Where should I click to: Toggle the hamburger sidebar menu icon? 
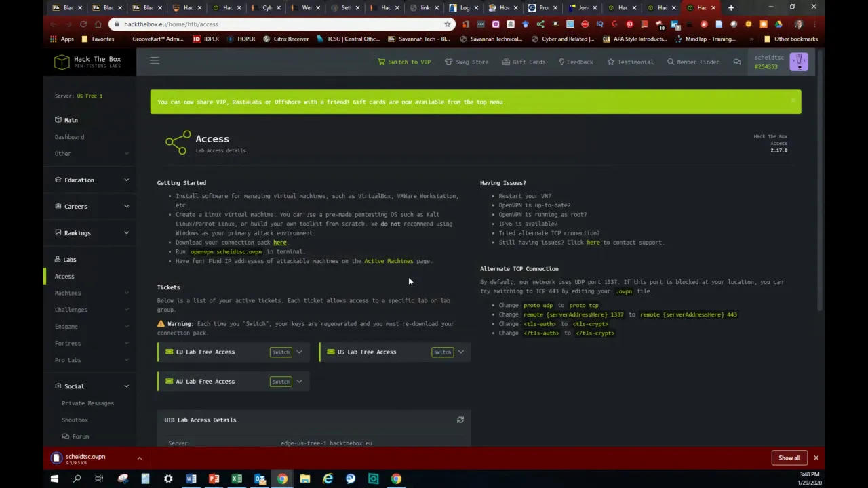point(155,61)
